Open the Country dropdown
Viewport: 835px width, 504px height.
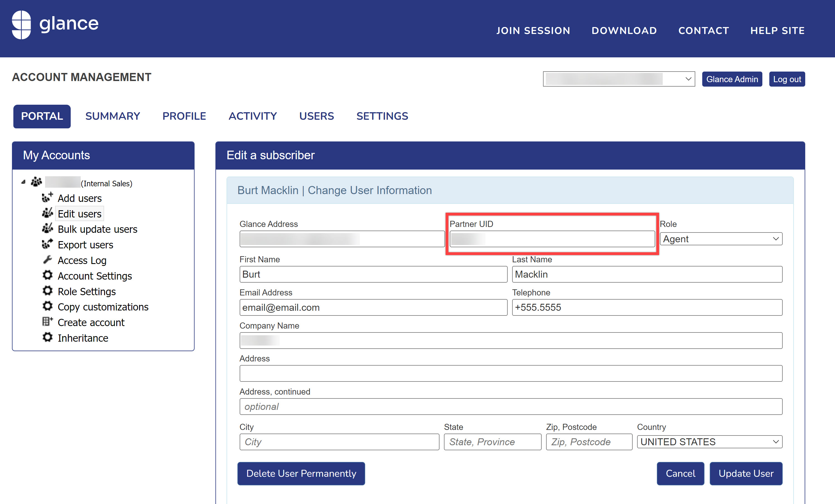click(x=709, y=442)
